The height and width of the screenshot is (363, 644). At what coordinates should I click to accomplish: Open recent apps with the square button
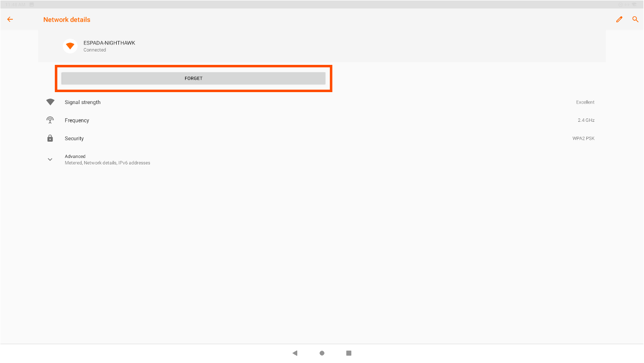pos(349,353)
